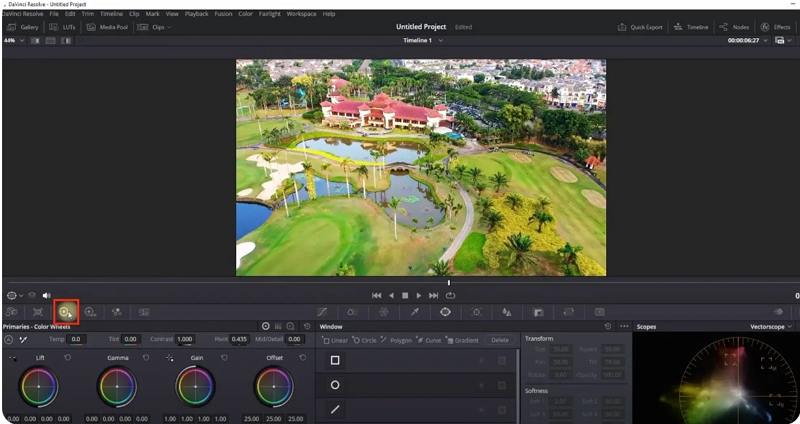Add a Gradient window
The width and height of the screenshot is (800, 424).
coord(462,340)
